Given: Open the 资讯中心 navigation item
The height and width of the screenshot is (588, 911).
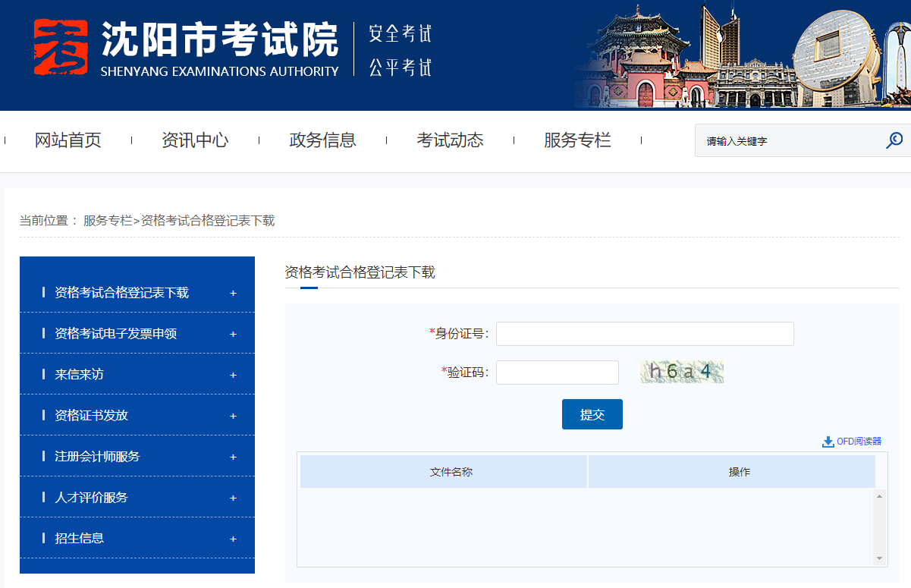Looking at the screenshot, I should coord(195,140).
